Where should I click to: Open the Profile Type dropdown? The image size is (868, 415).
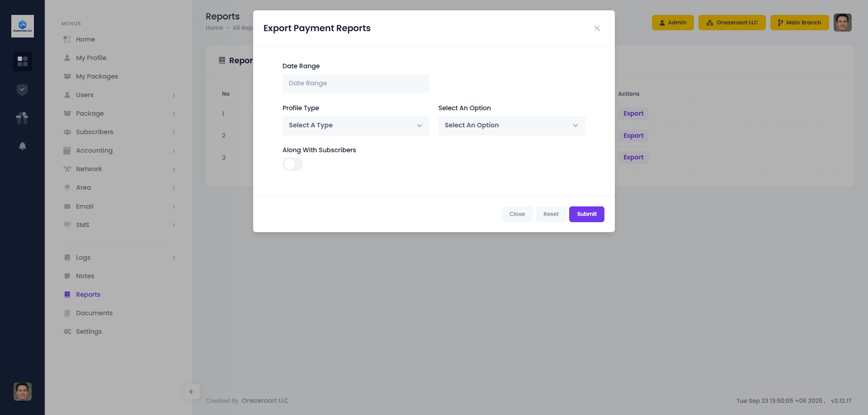click(x=355, y=126)
